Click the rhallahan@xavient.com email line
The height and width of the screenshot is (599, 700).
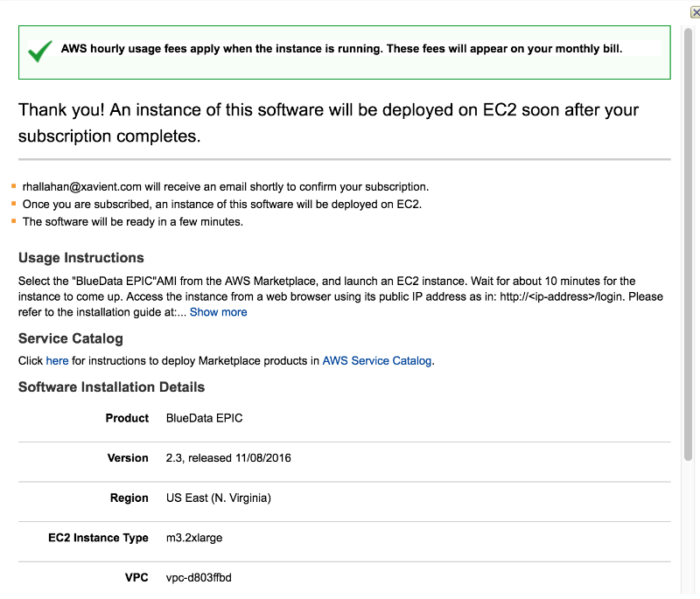point(226,187)
